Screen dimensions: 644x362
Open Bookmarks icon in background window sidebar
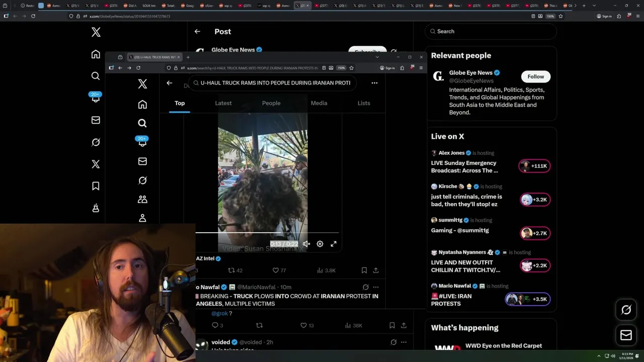96,186
